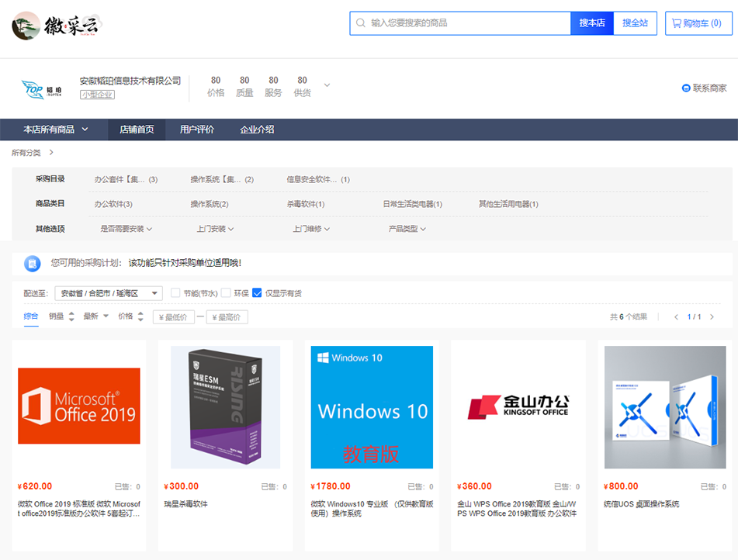Switch to 用户评价 tab
The height and width of the screenshot is (560, 738).
pos(197,130)
